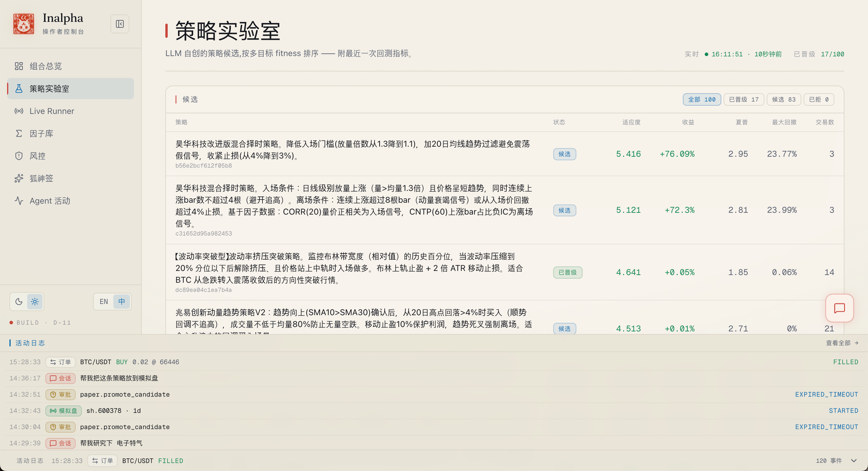This screenshot has width=868, height=471.
Task: Click 已晋级 status badge of dc89ea04c1ea7b4a
Action: (x=567, y=272)
